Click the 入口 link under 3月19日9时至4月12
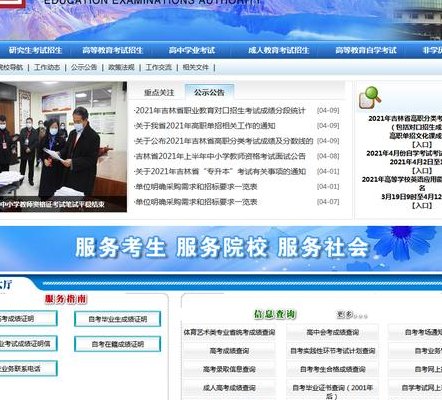The height and width of the screenshot is (400, 442). coord(422,205)
